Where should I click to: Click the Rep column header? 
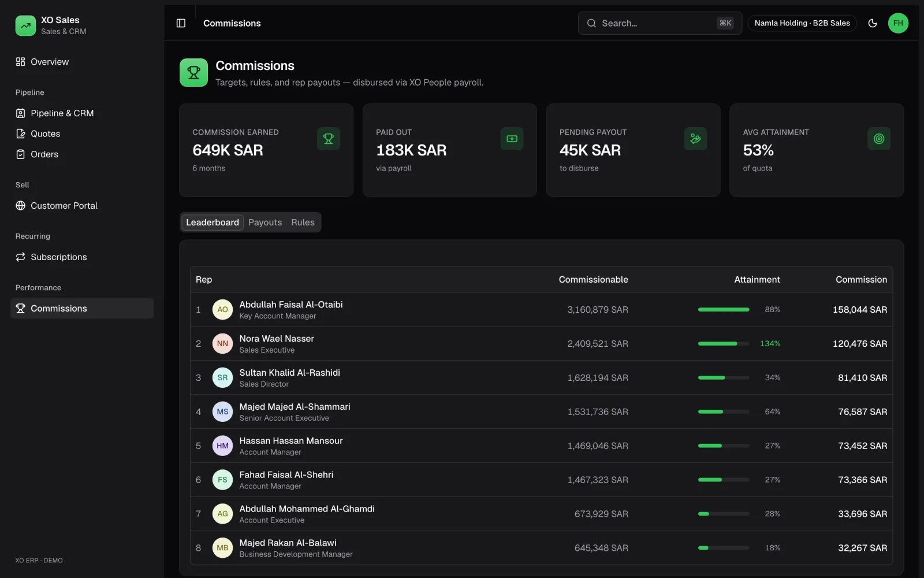coord(204,280)
